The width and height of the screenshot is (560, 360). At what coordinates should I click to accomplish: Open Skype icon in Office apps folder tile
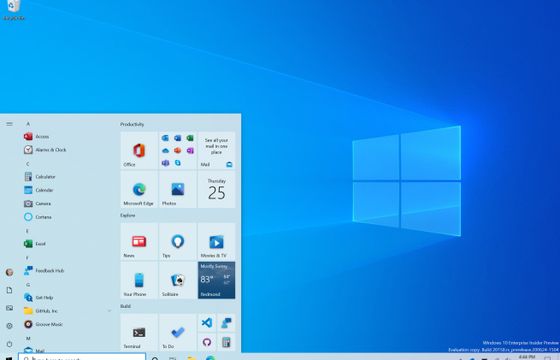[x=178, y=163]
